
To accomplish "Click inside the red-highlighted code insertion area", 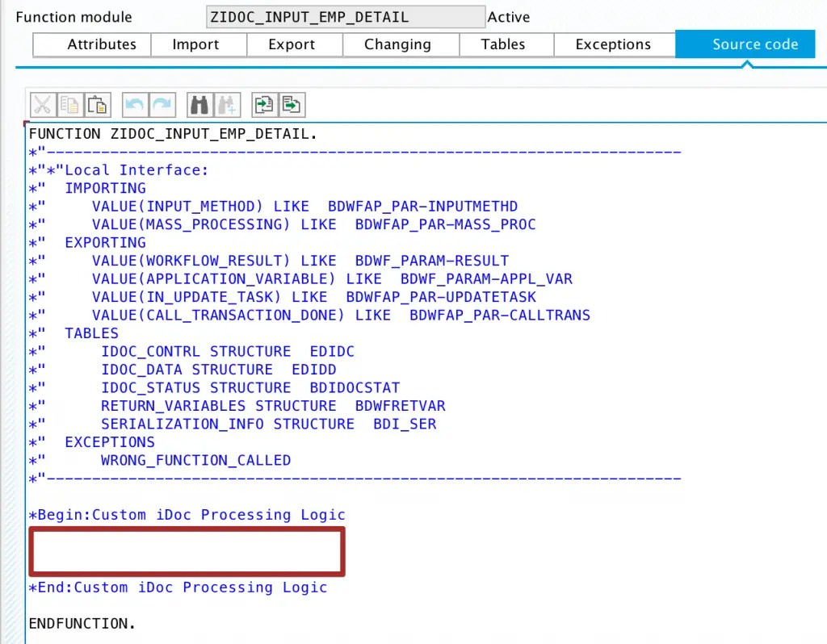I will [186, 551].
